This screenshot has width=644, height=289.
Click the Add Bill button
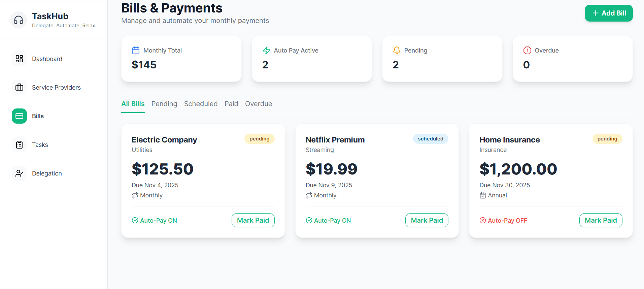tap(609, 13)
